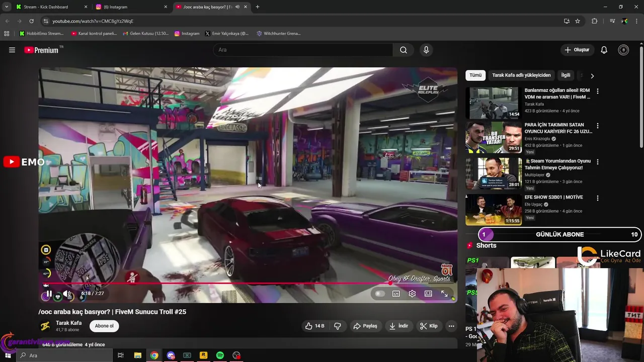Go to the YouTube Premium home logo
Image resolution: width=644 pixels, height=362 pixels.
coord(42,50)
